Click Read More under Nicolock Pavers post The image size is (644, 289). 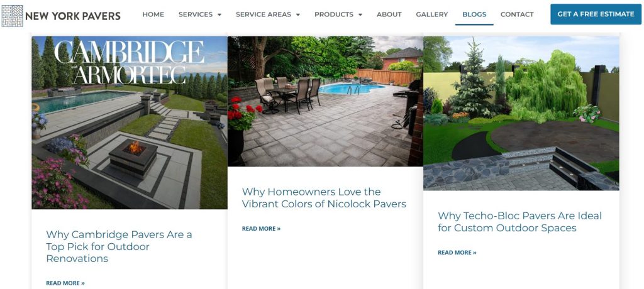click(261, 229)
